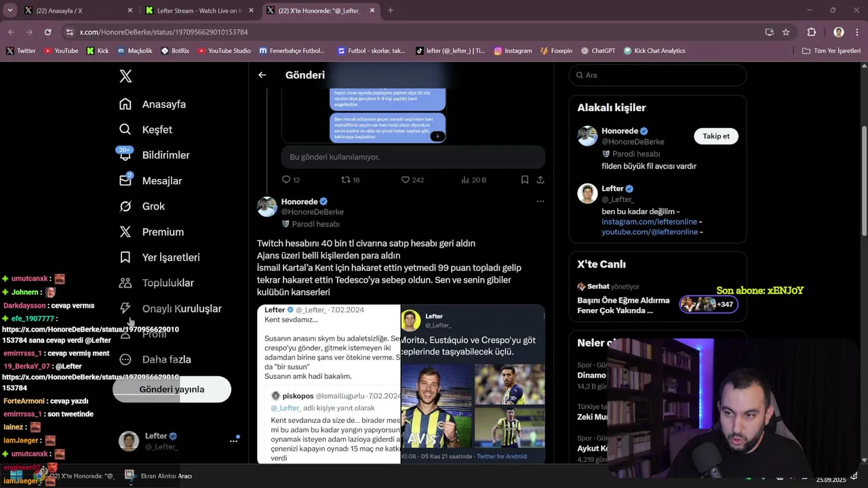Open youtube.com/@lefteronline link
Viewport: 868px width, 488px height.
click(x=650, y=232)
